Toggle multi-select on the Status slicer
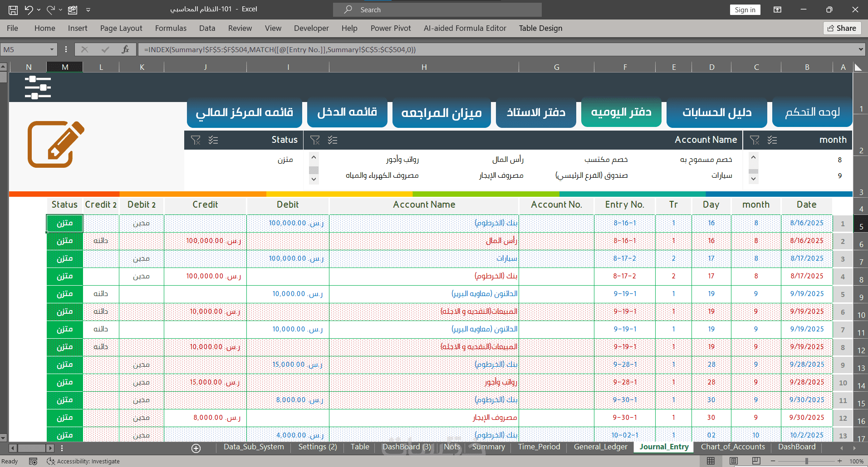Image resolution: width=868 pixels, height=467 pixels. [213, 140]
